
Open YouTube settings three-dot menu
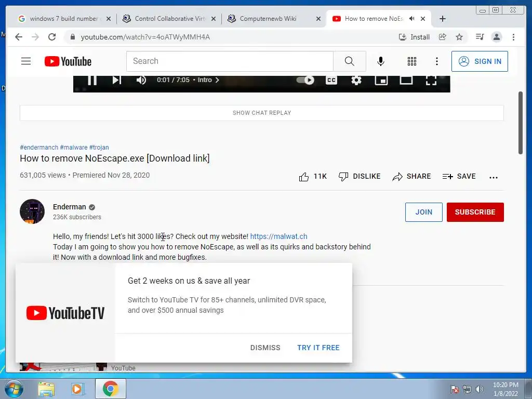point(436,61)
